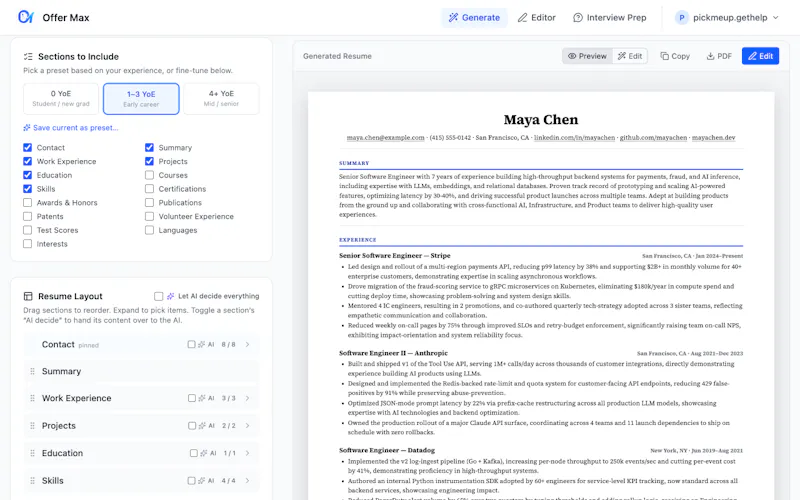Uncheck the Contact section checkbox
Viewport: 800px width, 500px height.
coord(28,147)
